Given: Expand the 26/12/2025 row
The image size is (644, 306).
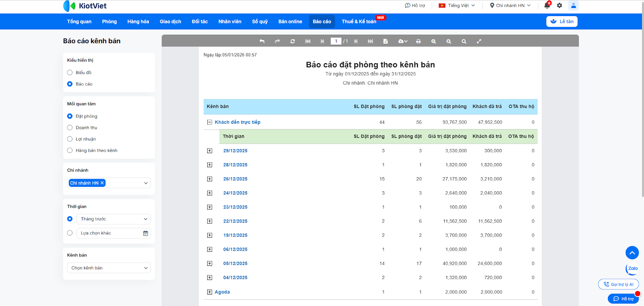Looking at the screenshot, I should tap(210, 179).
